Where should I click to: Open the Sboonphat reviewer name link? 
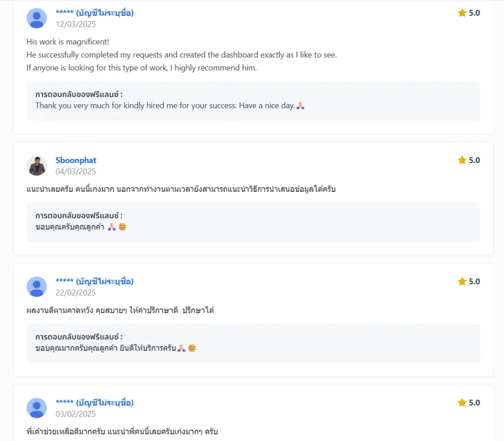[x=76, y=160]
